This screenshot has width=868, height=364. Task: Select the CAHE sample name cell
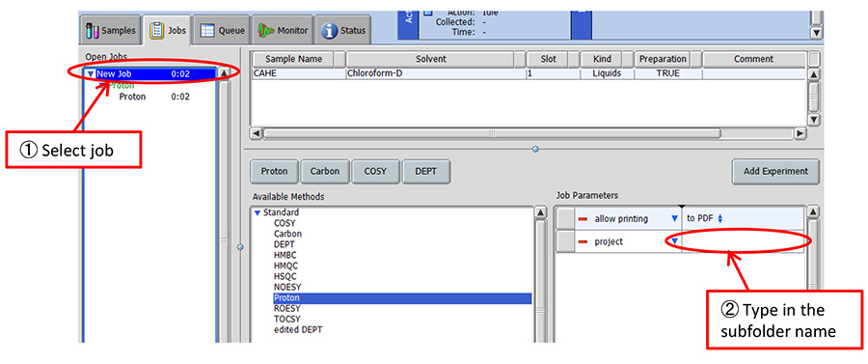point(298,73)
